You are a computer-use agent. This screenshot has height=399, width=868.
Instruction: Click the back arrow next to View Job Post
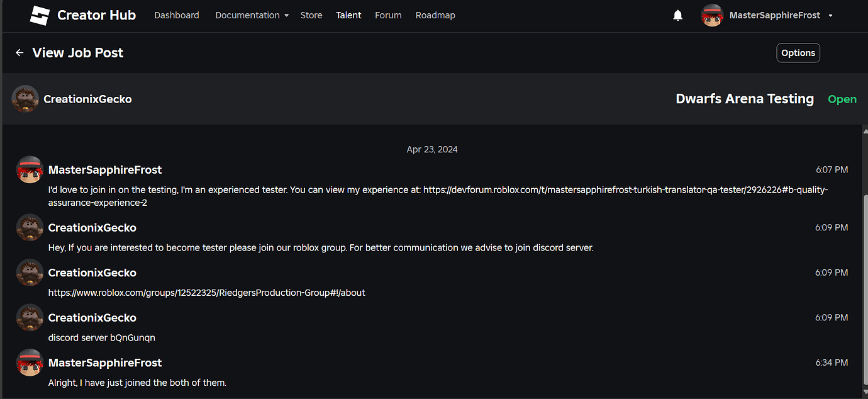[19, 52]
